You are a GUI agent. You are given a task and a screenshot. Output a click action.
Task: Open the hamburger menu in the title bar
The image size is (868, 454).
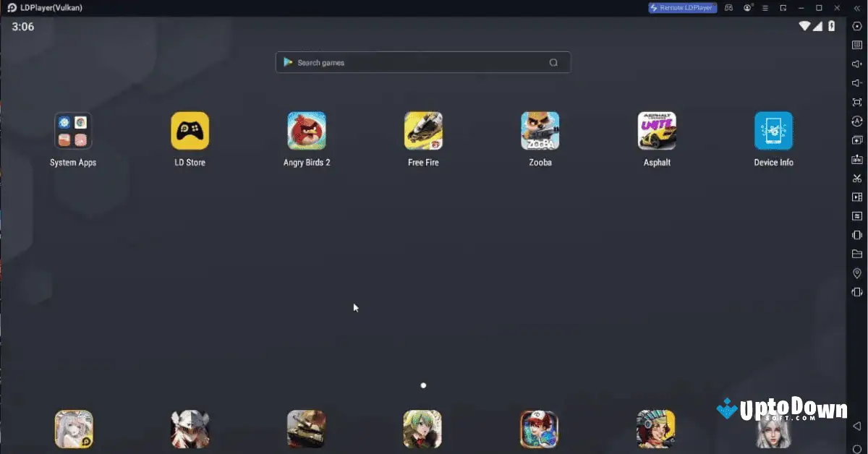765,7
